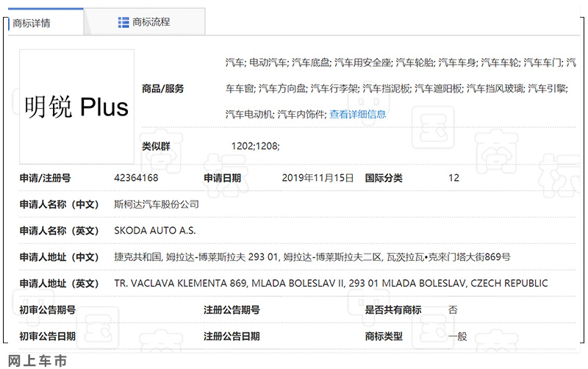Image resolution: width=588 pixels, height=369 pixels.
Task: Click the 申请人地址（英文） label
Action: point(59,283)
